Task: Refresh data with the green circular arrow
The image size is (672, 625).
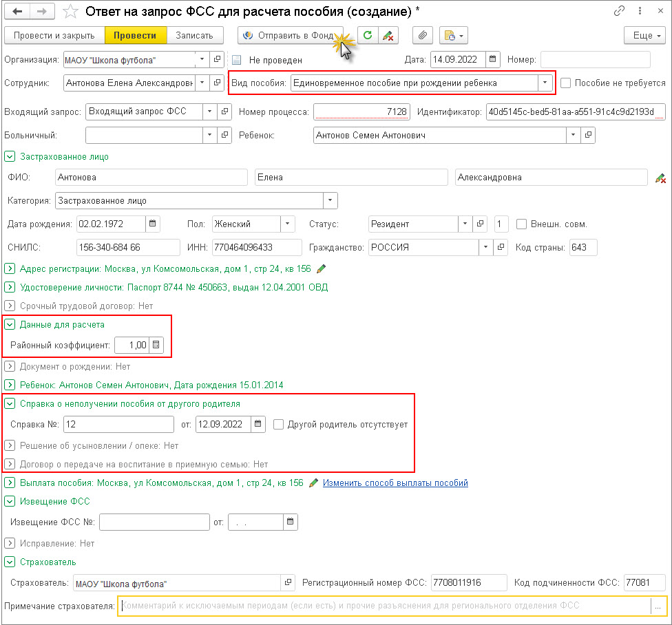Action: [x=368, y=35]
